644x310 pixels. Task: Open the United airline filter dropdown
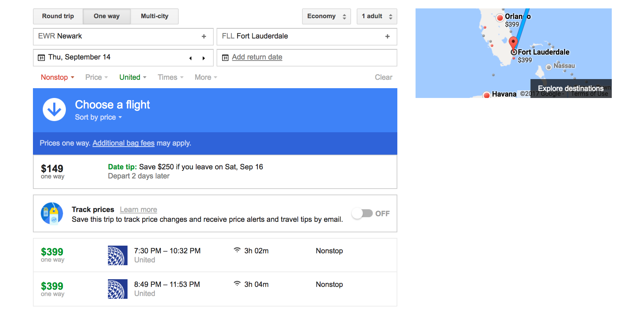(x=132, y=77)
